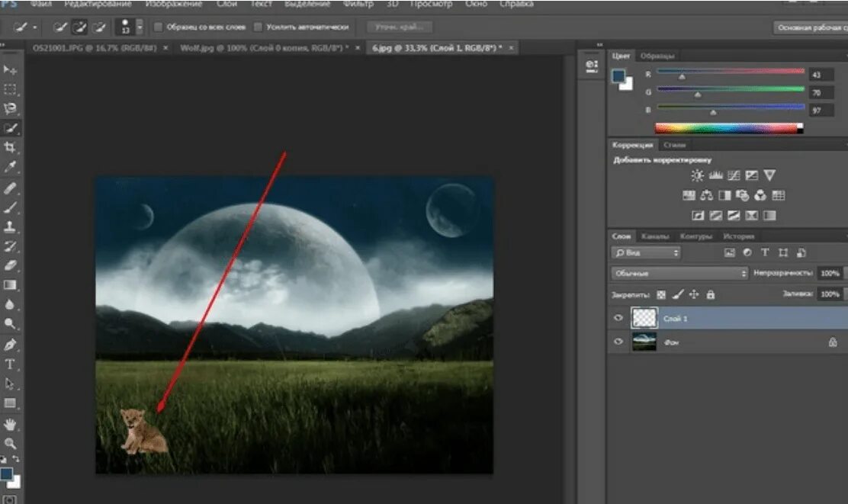
Task: Add a Curves adjustment
Action: (x=734, y=175)
